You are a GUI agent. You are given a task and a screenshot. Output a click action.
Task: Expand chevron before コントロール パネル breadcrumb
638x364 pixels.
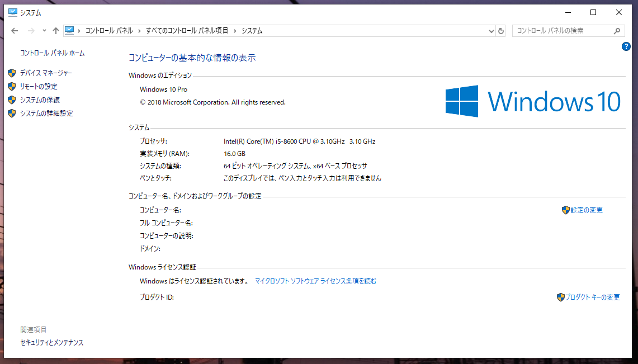pyautogui.click(x=79, y=31)
